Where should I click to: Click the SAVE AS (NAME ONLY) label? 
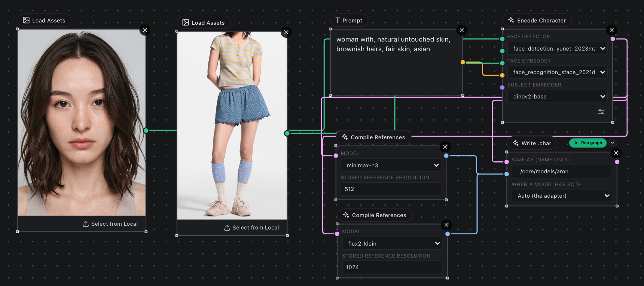click(x=540, y=159)
